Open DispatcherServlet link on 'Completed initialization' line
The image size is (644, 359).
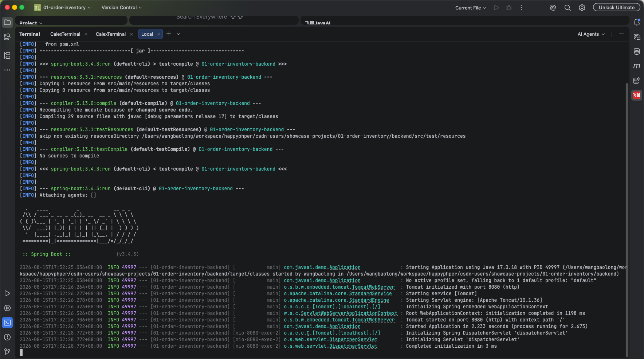coord(353,346)
